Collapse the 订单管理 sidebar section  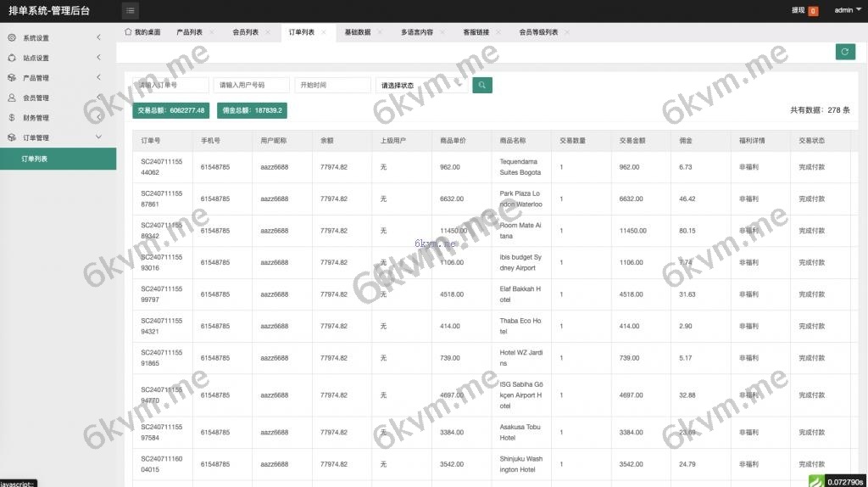pyautogui.click(x=98, y=137)
